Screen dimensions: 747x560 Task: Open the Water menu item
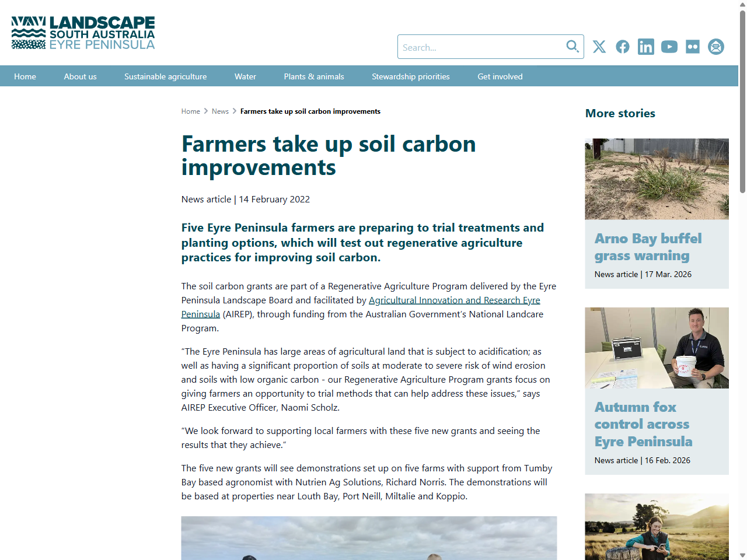pyautogui.click(x=245, y=76)
